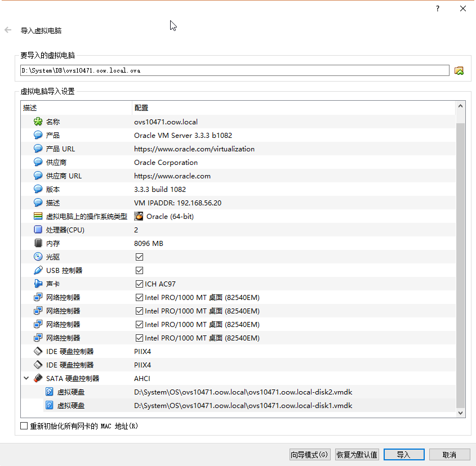Viewport: 476px width, 466px height.
Task: Select the https://www.oracle.com vendor URL value
Action: [172, 176]
